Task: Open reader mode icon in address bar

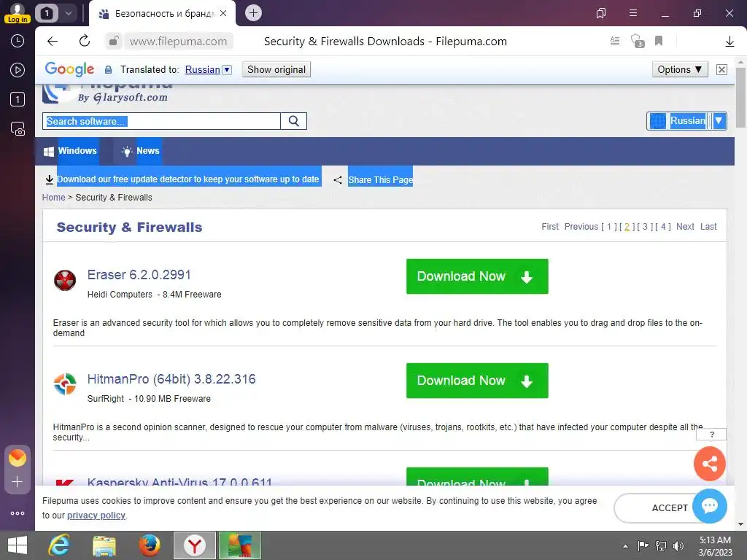Action: (x=615, y=41)
